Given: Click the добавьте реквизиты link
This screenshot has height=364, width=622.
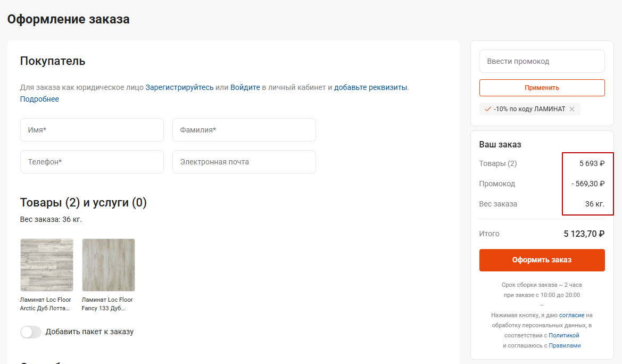Looking at the screenshot, I should point(370,87).
